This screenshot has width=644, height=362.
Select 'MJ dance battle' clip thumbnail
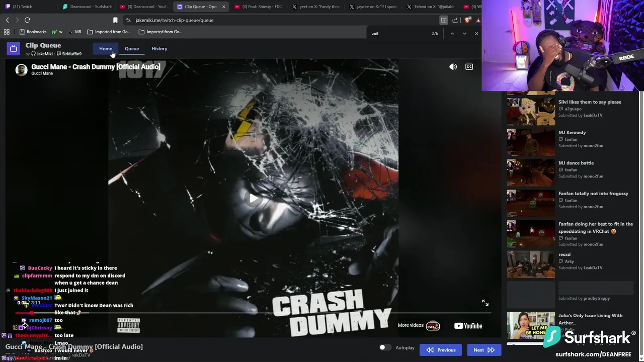point(531,172)
